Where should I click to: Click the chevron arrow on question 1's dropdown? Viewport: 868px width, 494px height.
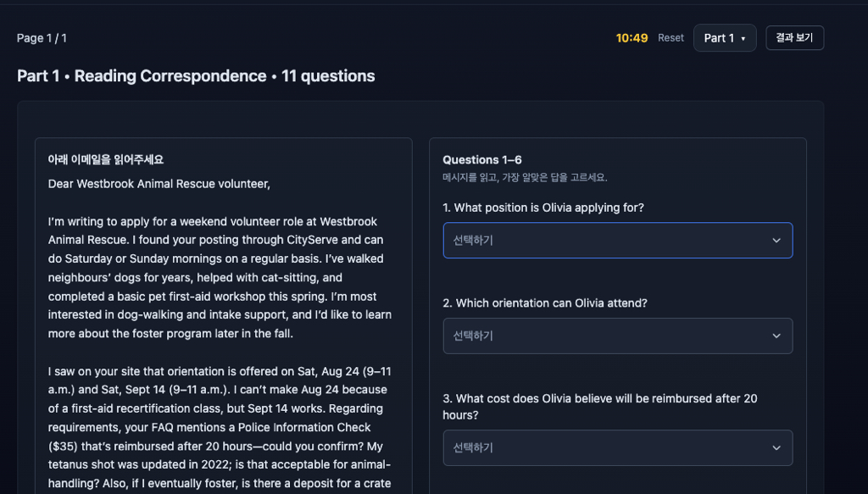click(x=776, y=241)
